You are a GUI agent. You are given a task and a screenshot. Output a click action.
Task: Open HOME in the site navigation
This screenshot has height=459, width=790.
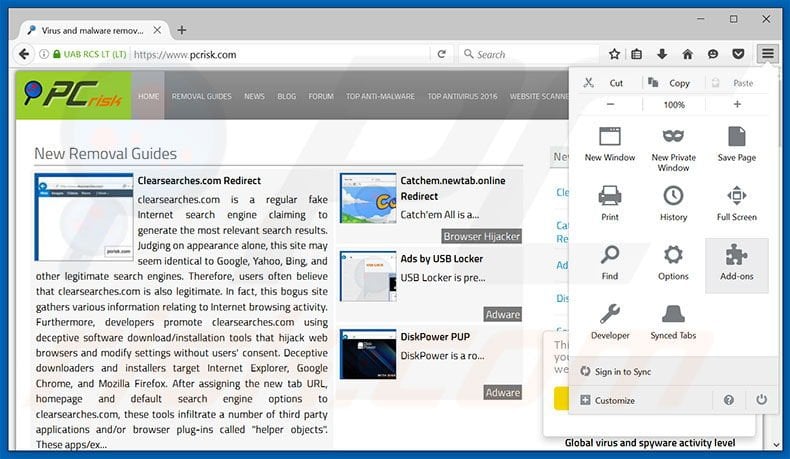(148, 96)
